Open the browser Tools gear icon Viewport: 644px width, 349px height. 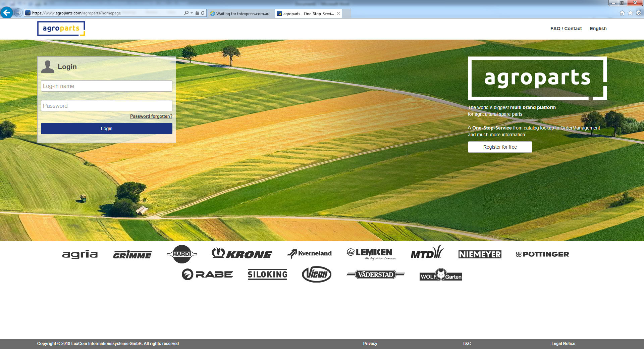pyautogui.click(x=639, y=13)
